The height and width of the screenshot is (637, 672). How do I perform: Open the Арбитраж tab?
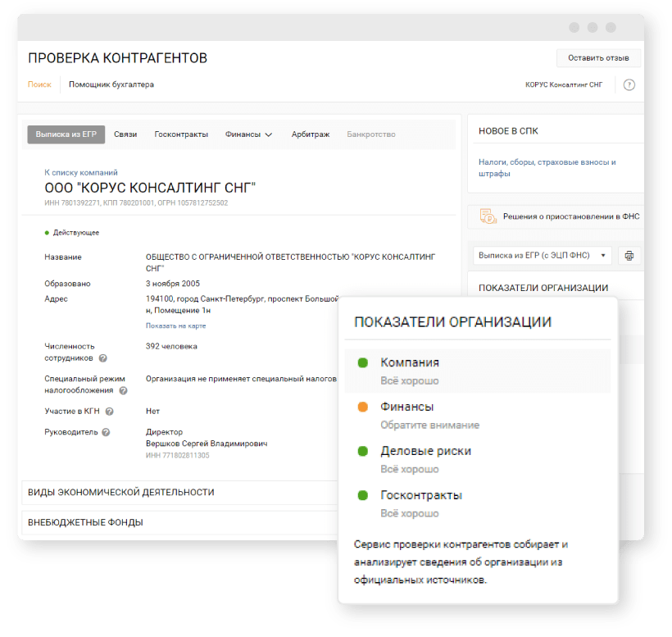click(x=310, y=134)
